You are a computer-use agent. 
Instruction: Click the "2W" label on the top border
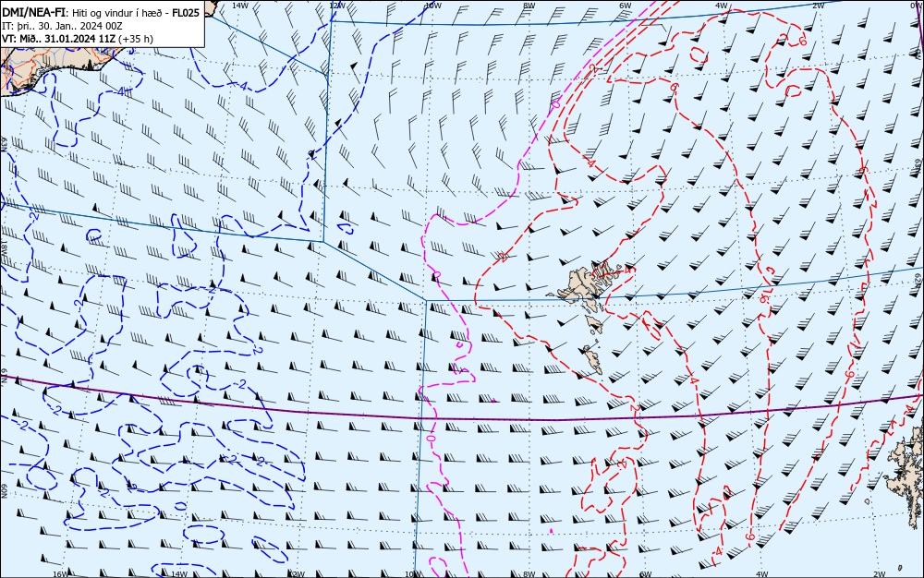click(x=818, y=5)
